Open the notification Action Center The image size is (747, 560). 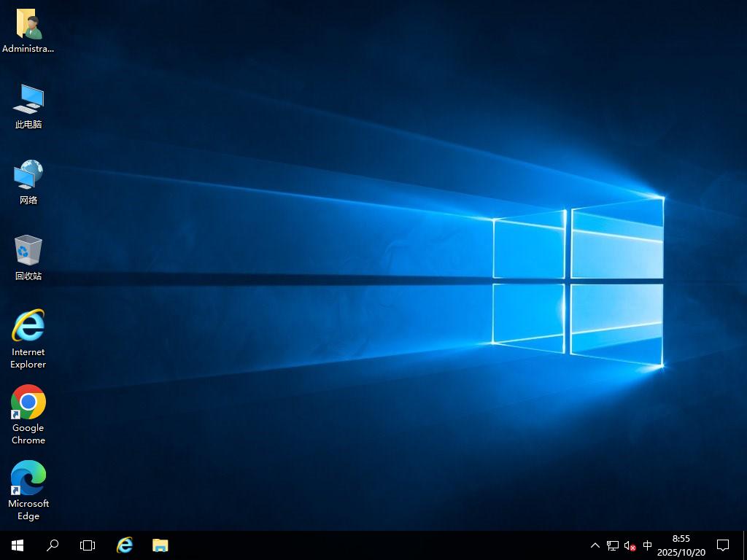(x=723, y=545)
